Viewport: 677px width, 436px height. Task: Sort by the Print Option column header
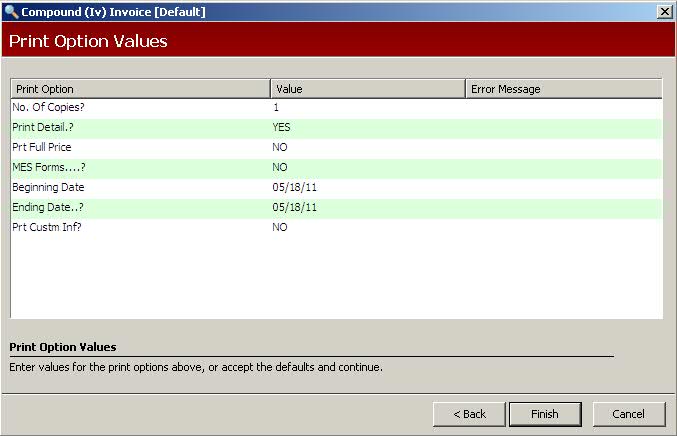(140, 89)
